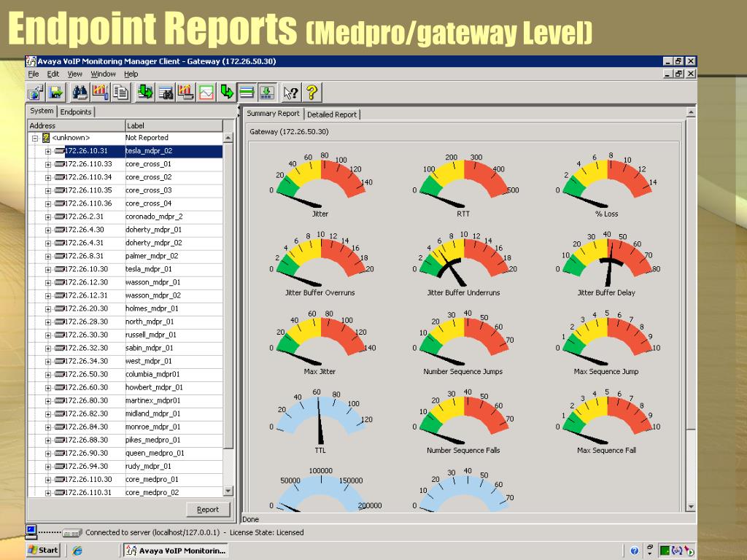
Task: Expand the 172.26.10.31 tesla_mdpr_02 node
Action: tap(48, 152)
